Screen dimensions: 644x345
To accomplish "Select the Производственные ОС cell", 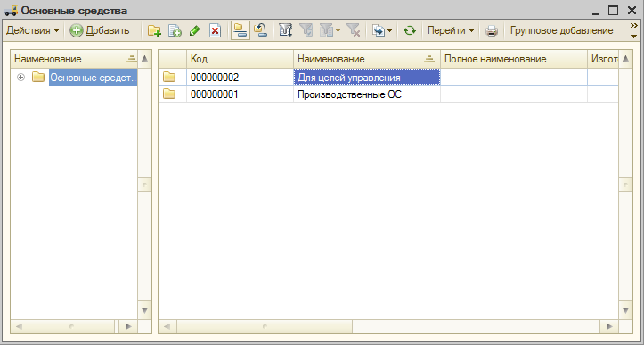I will [x=367, y=94].
